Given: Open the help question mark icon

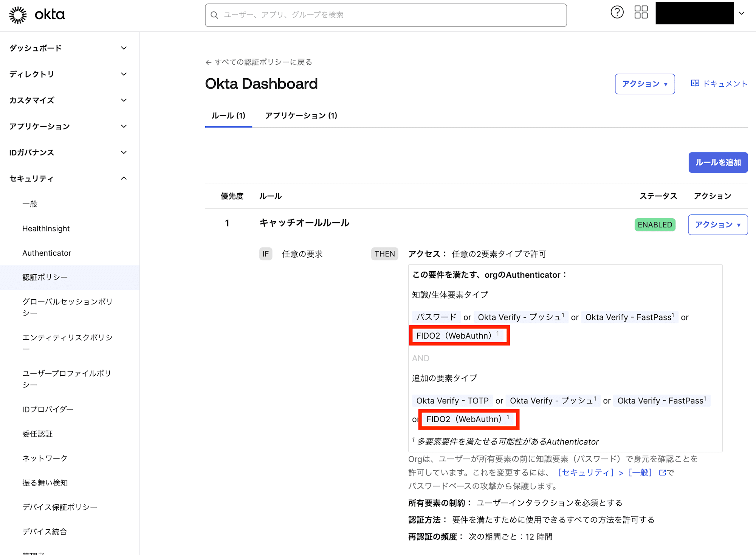Looking at the screenshot, I should pos(617,12).
